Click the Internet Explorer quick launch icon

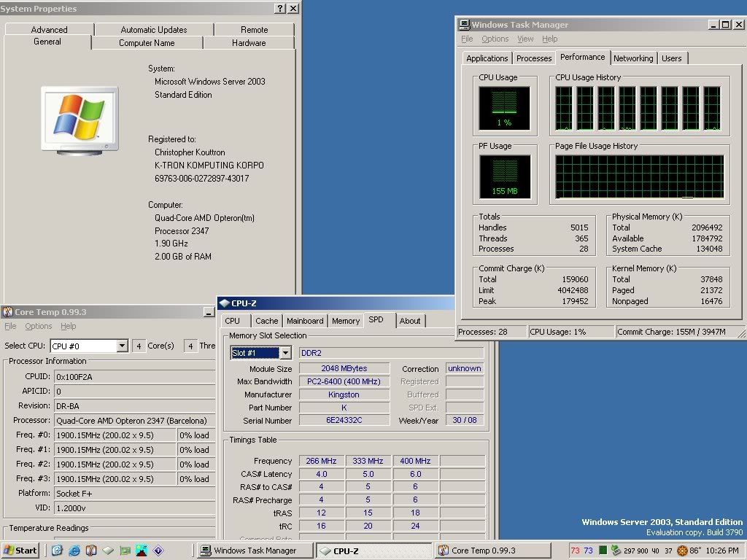click(x=74, y=551)
